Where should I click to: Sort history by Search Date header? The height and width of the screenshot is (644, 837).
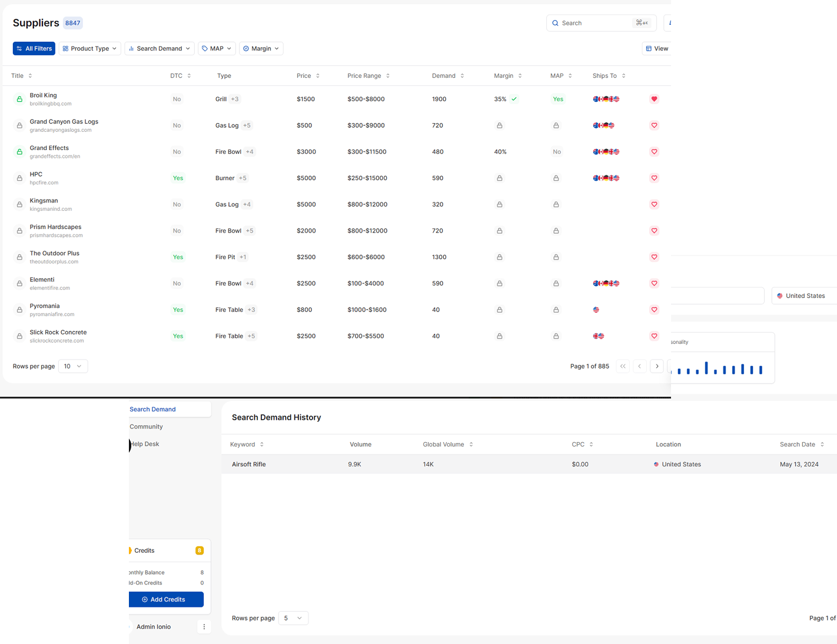(x=802, y=444)
